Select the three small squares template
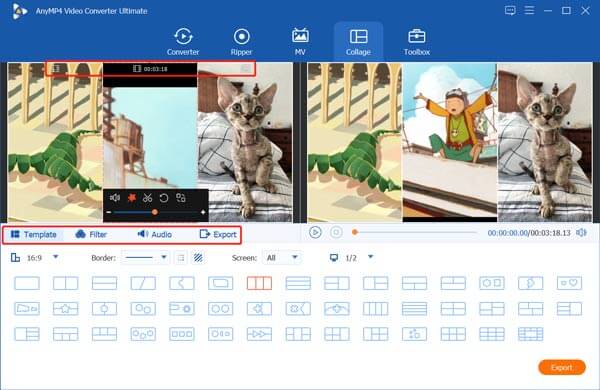The width and height of the screenshot is (600, 390). click(182, 334)
